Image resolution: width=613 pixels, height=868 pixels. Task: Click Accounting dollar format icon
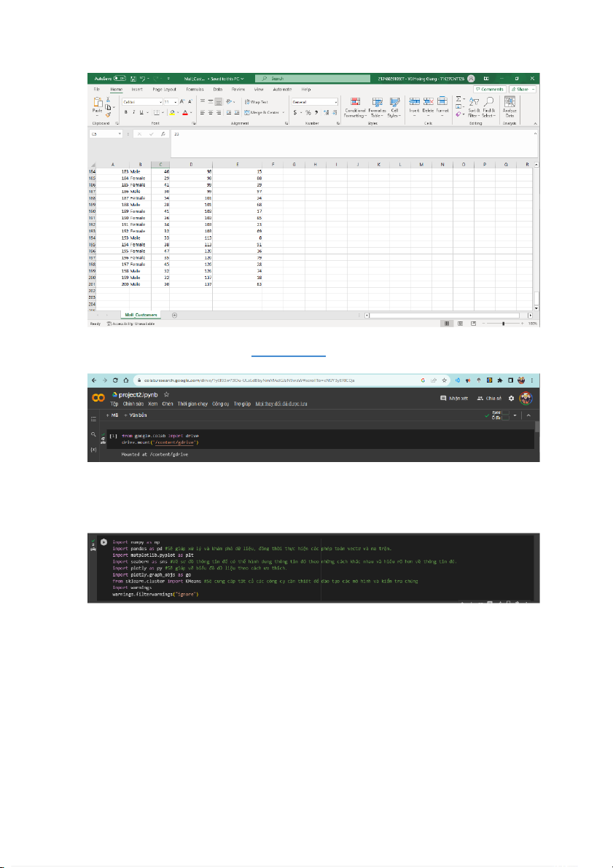295,112
